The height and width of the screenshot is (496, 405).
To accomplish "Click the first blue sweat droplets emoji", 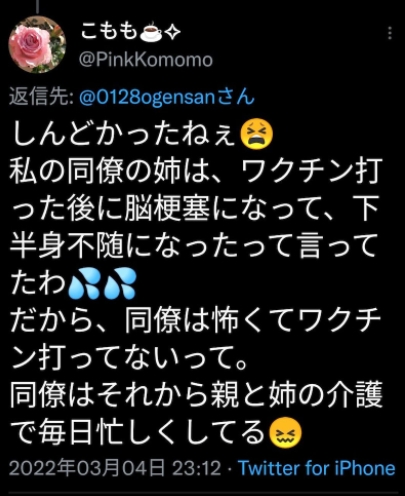I will pos(83,283).
